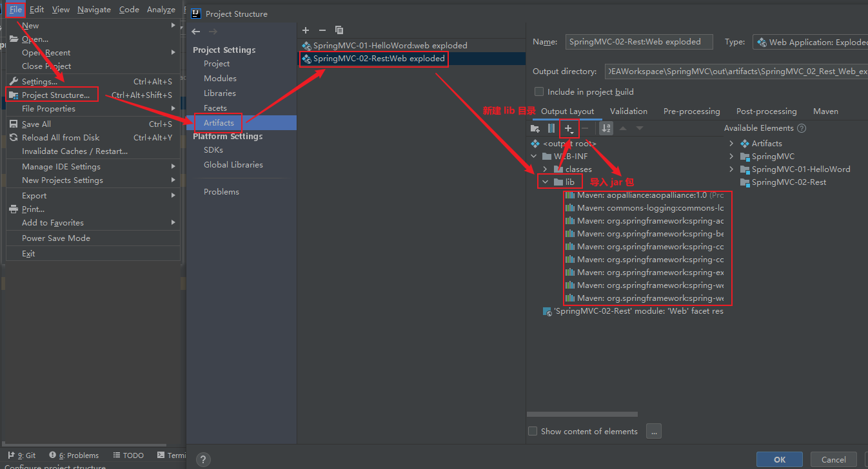Click the artifact Name input field
868x469 pixels.
click(x=638, y=42)
